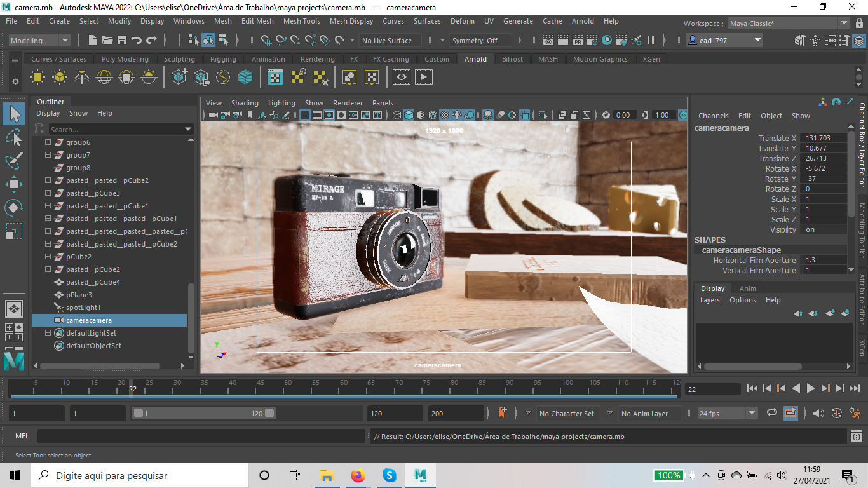Viewport: 868px width, 488px height.
Task: Open the viewport Lighting menu
Action: pyautogui.click(x=281, y=103)
